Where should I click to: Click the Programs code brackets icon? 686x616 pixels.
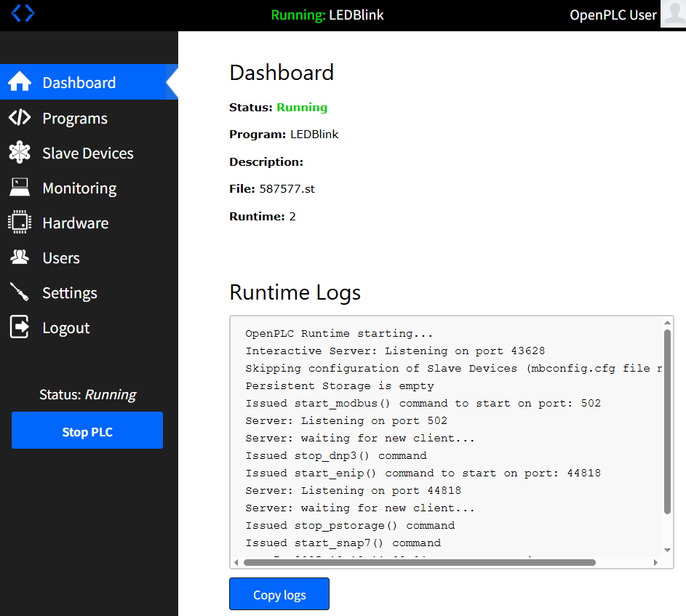click(20, 118)
